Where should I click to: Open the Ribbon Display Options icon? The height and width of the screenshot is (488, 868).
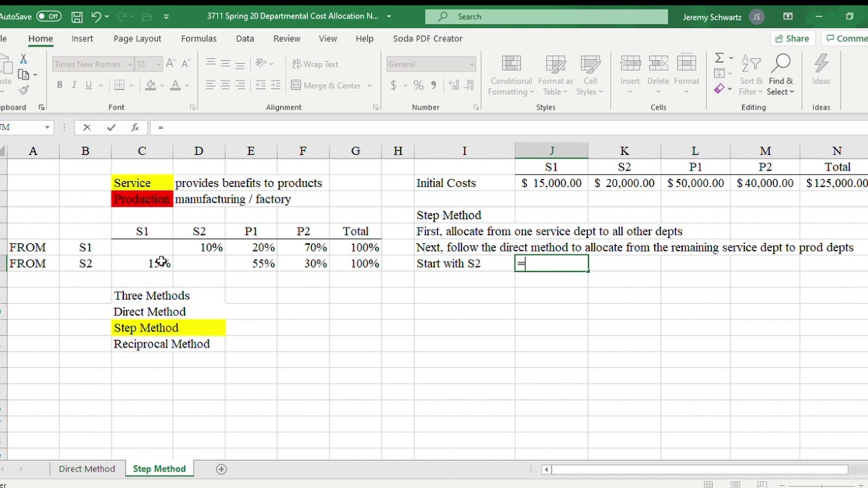[788, 16]
